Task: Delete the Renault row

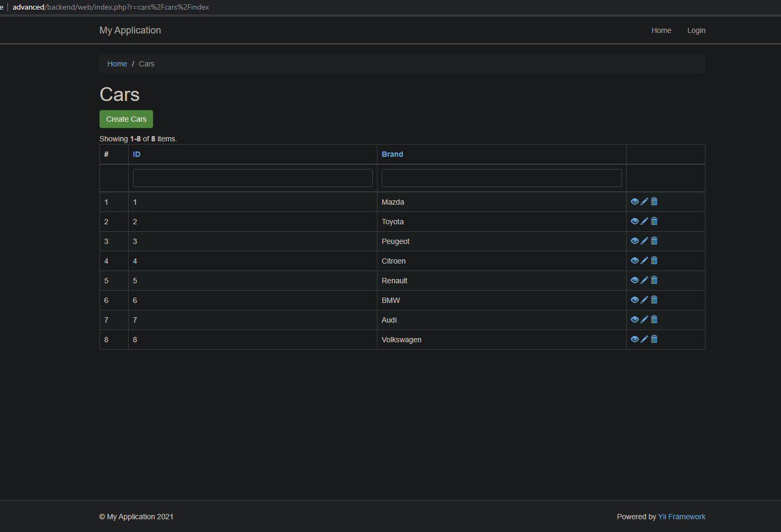Action: [654, 280]
